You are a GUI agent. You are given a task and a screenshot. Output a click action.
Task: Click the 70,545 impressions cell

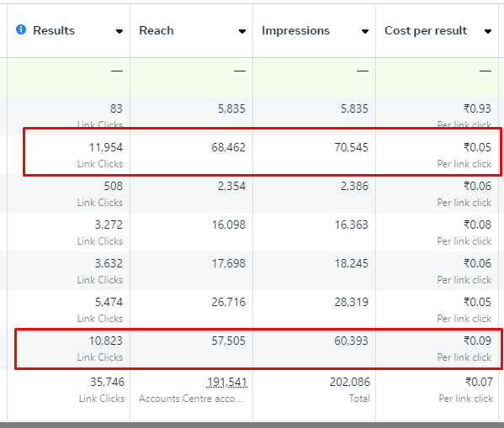[x=315, y=155]
